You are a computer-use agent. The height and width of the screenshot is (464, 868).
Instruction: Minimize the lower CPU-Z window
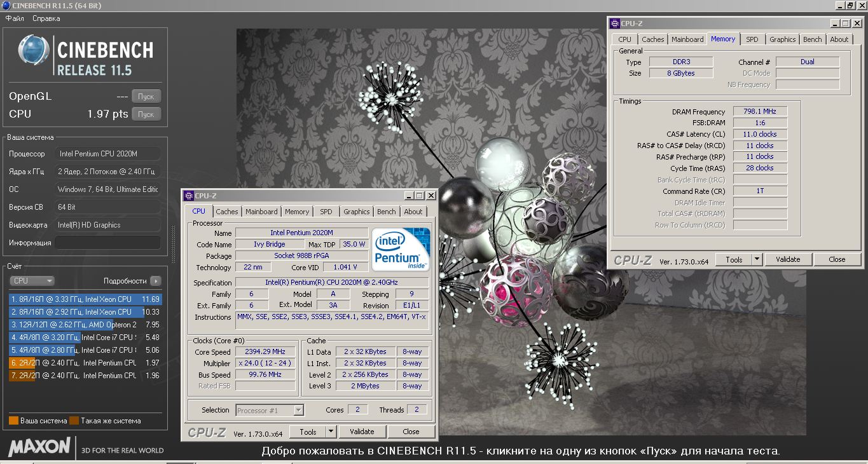(408, 196)
